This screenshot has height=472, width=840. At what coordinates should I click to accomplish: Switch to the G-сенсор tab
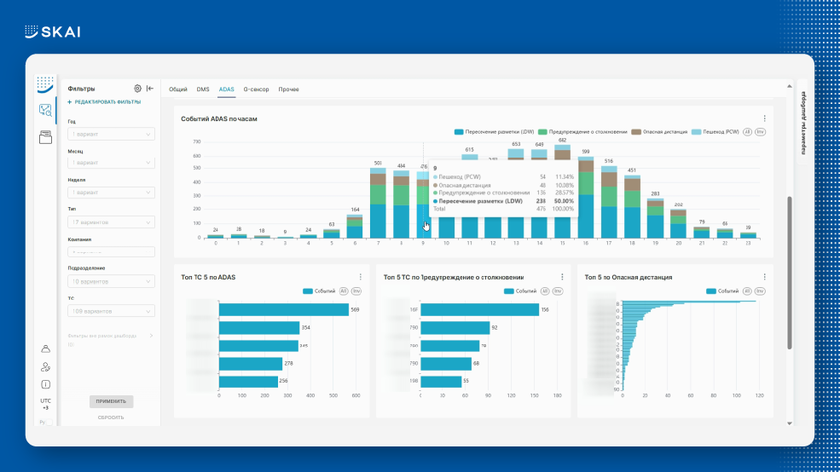(256, 90)
